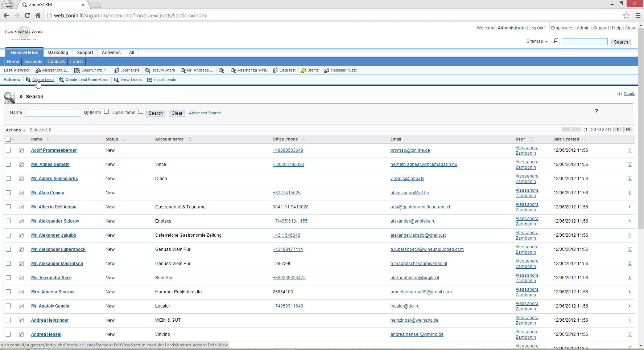Click the global search text box
644x350 pixels.
(585, 42)
